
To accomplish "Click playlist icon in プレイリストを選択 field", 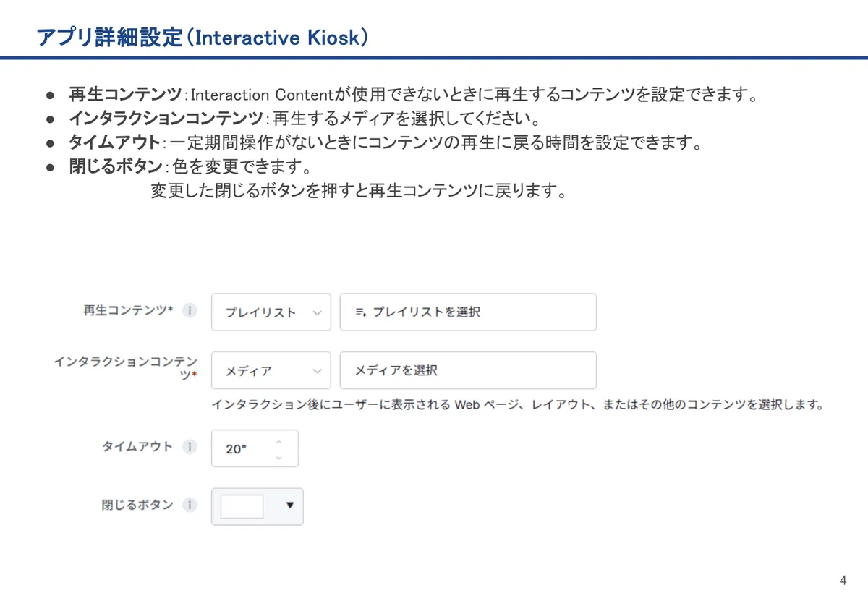I will tap(361, 312).
